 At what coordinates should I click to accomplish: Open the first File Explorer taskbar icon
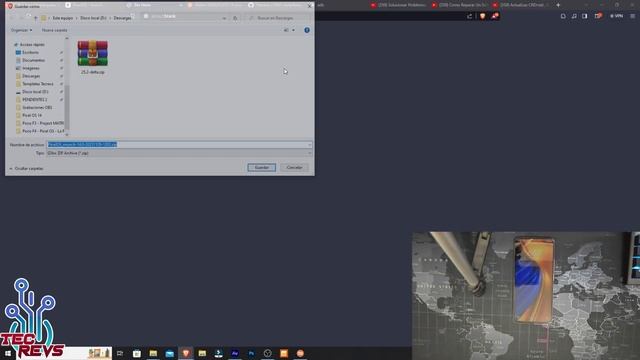153,353
